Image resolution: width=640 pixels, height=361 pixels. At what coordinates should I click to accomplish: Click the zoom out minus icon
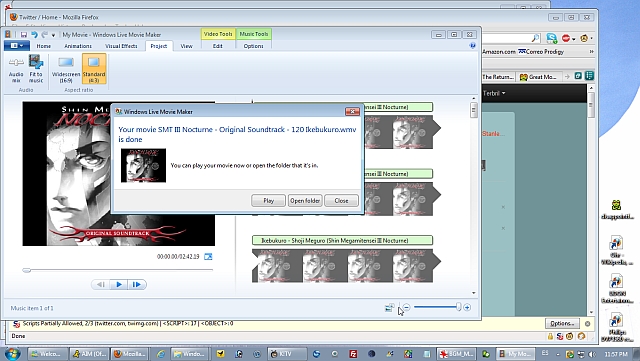coord(406,307)
